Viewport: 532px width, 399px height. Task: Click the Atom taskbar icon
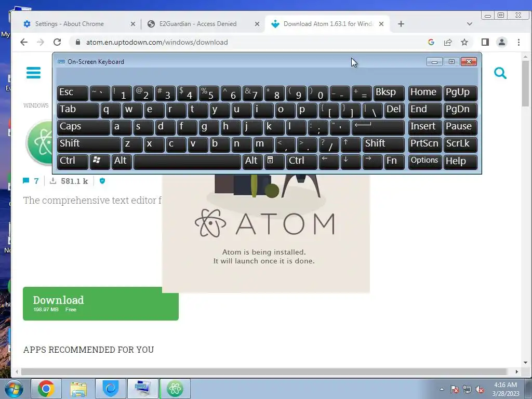[175, 389]
